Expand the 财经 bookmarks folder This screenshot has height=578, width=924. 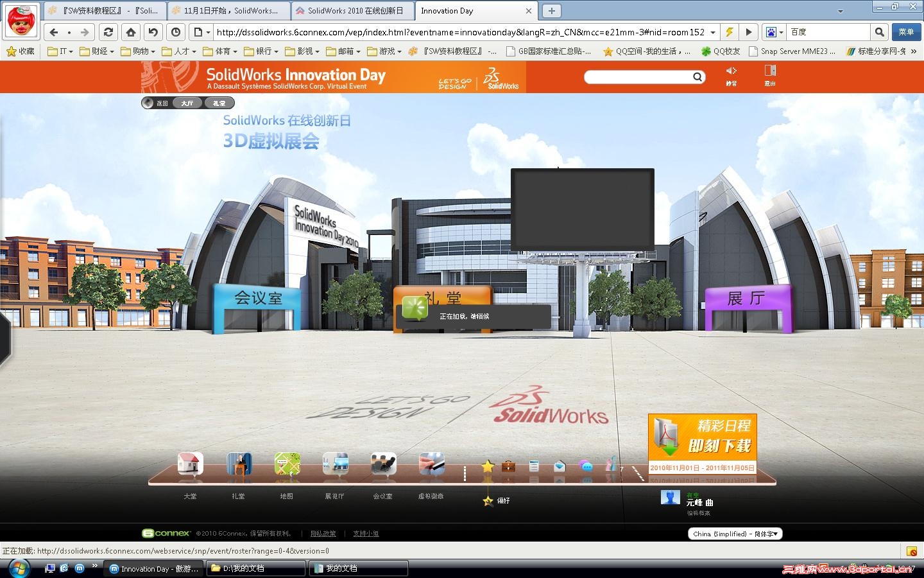97,51
